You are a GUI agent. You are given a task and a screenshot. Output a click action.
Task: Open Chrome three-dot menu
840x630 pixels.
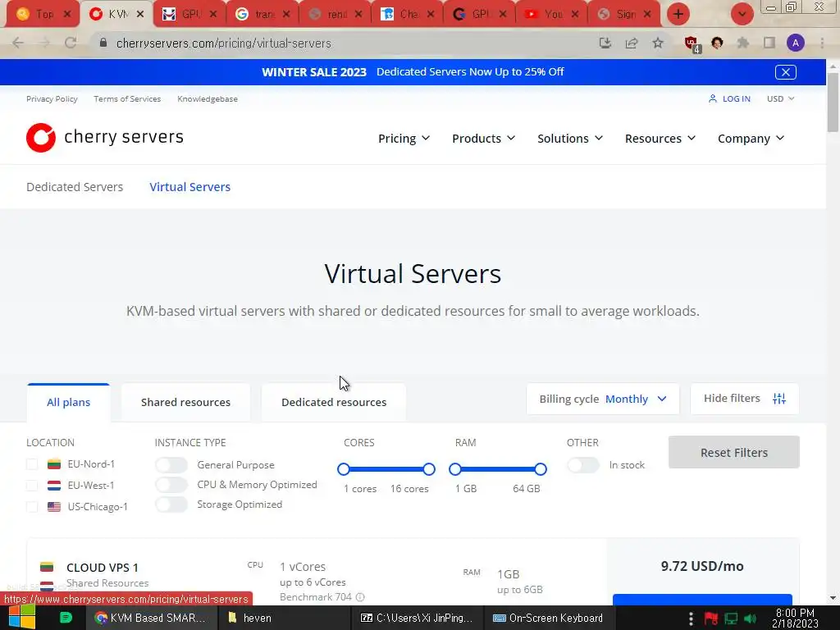coord(822,43)
